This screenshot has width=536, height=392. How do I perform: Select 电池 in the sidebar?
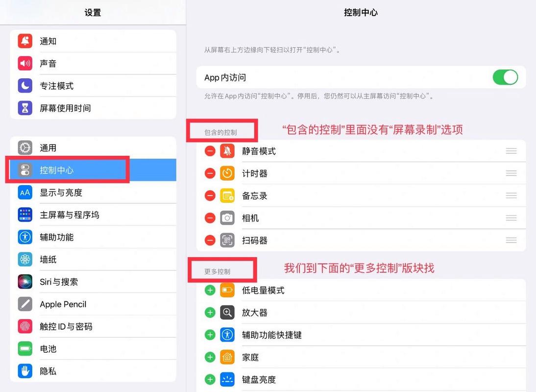coord(93,348)
